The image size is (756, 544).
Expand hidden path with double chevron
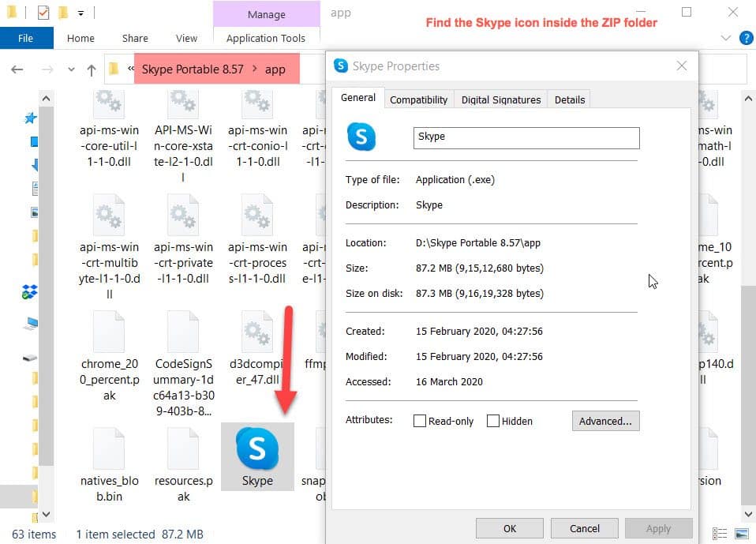pos(131,69)
